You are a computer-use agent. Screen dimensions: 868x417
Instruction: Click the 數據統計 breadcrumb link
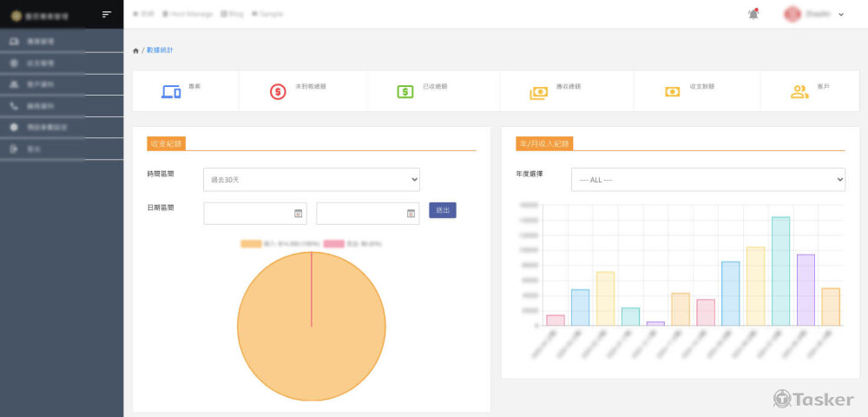(x=159, y=50)
